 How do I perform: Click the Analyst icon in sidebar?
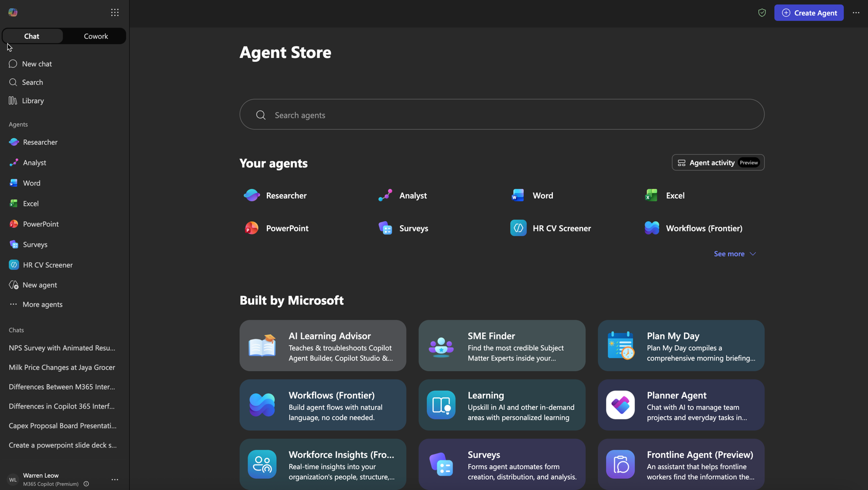tap(14, 162)
